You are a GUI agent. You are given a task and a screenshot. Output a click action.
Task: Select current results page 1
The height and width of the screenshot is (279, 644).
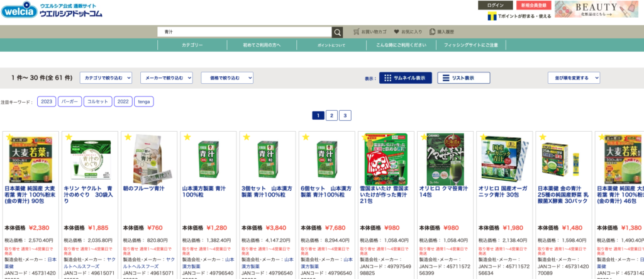pyautogui.click(x=318, y=116)
